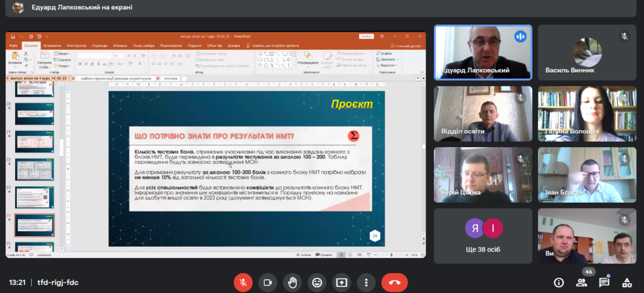
Task: Open the meeting details info icon
Action: click(x=558, y=282)
